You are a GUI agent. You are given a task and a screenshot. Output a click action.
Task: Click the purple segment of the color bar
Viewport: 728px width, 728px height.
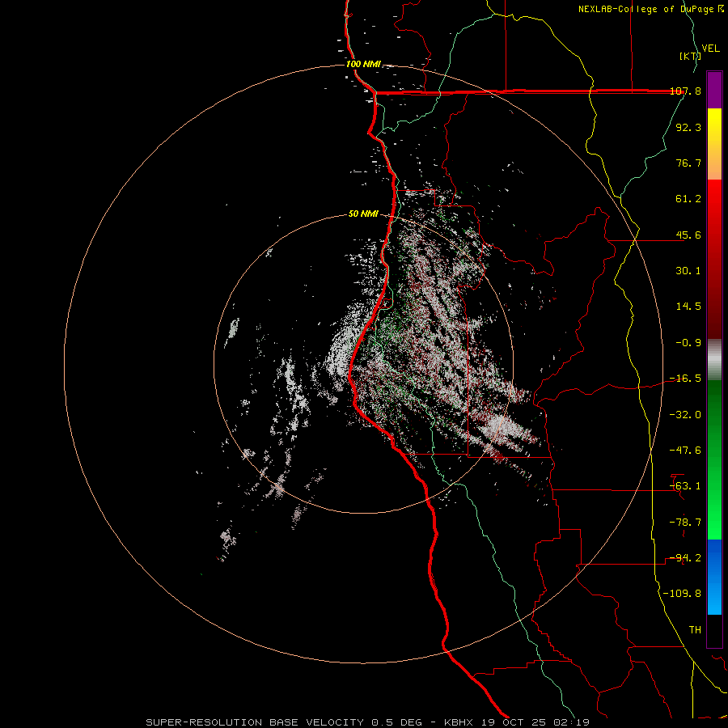714,91
